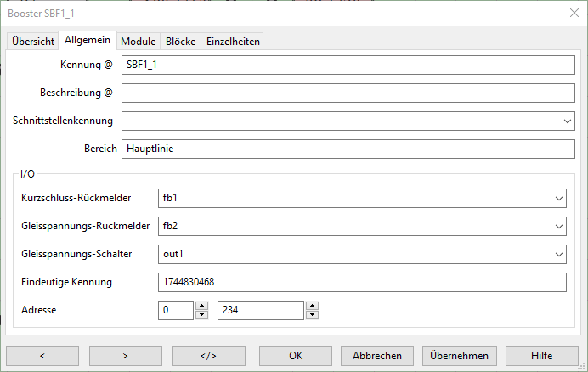Click the Eindeutige Kennung field

(362, 282)
